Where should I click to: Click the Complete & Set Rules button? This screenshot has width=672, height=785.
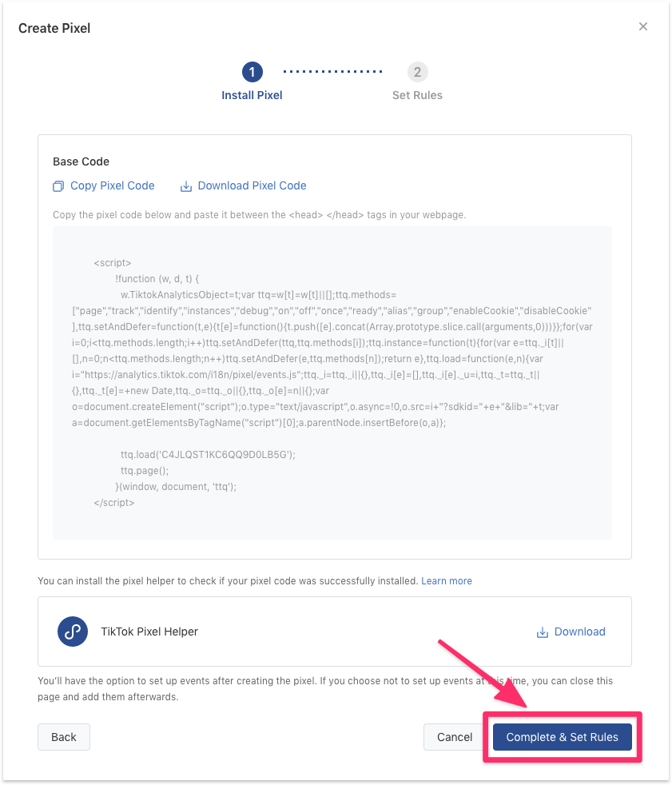pyautogui.click(x=562, y=737)
